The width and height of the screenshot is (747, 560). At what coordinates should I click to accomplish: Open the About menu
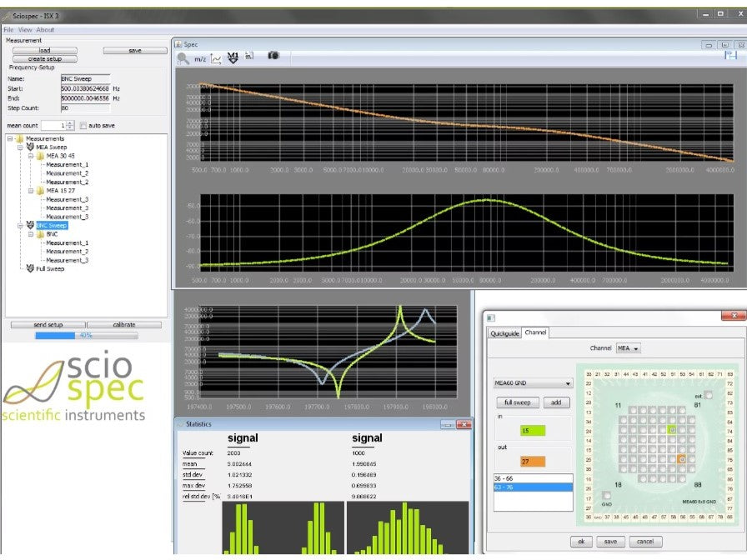click(x=45, y=29)
